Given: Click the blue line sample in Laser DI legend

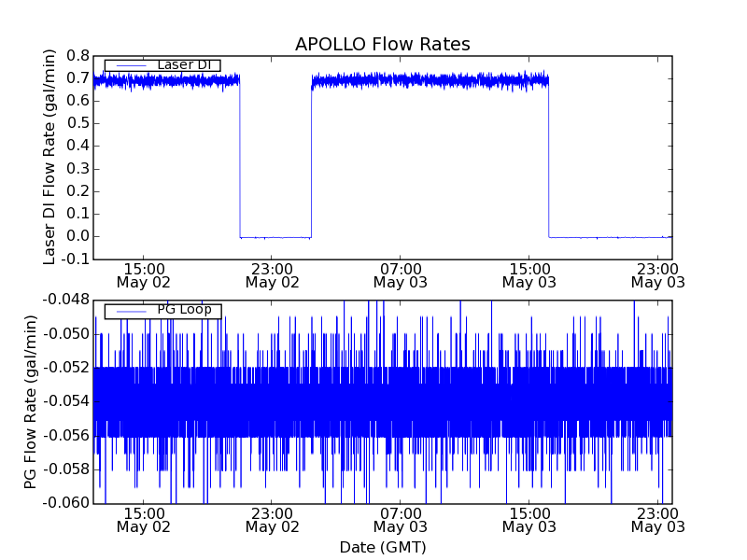Looking at the screenshot, I should (x=130, y=65).
